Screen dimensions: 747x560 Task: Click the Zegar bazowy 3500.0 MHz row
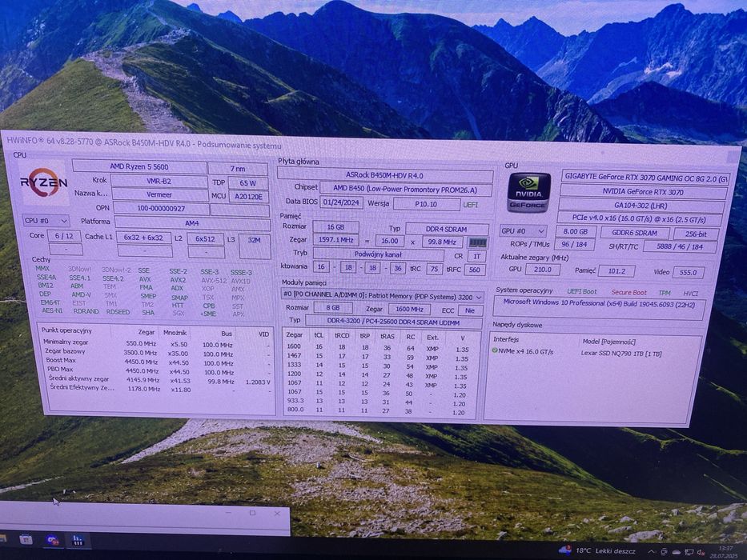pyautogui.click(x=157, y=353)
